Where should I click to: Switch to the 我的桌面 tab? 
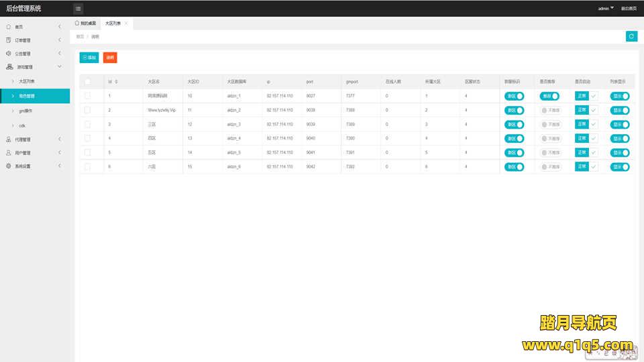click(x=85, y=23)
